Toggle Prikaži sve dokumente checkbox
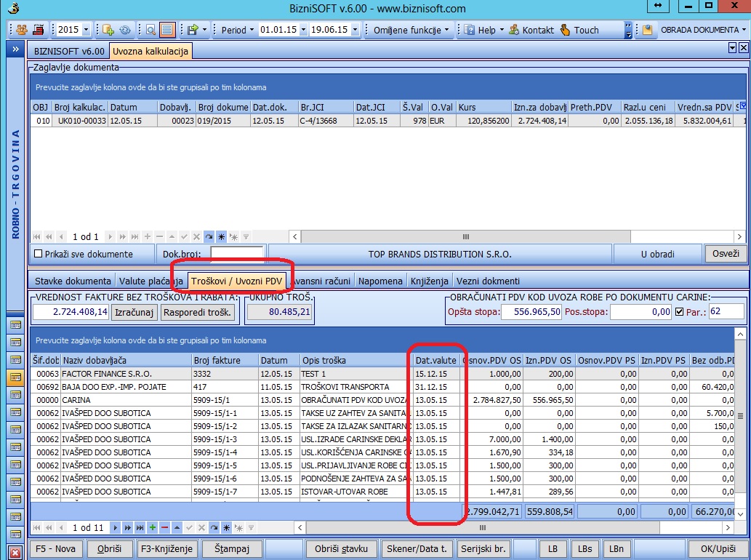The height and width of the screenshot is (560, 751). pyautogui.click(x=39, y=255)
